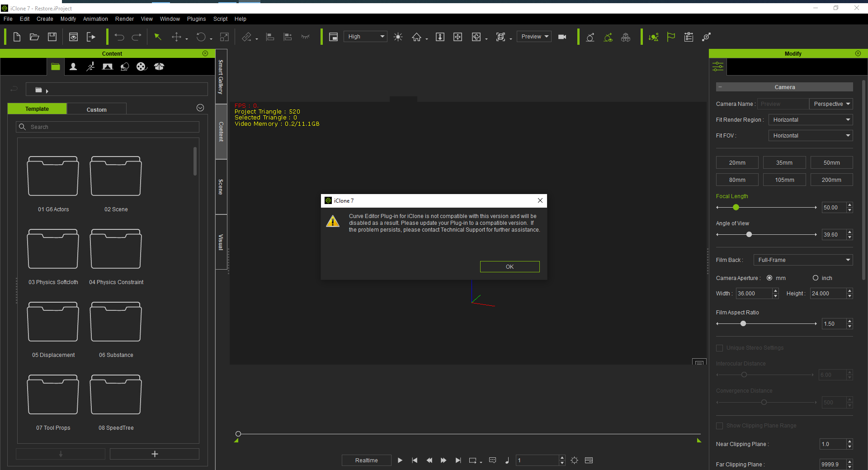Choose the Scale object tool
The height and width of the screenshot is (470, 868).
224,37
